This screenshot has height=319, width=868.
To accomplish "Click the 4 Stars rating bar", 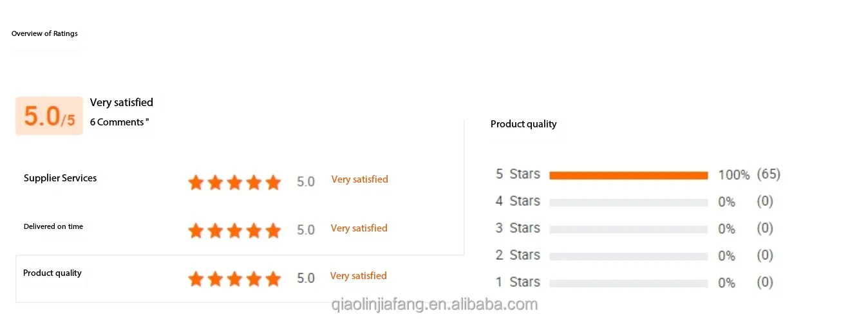I will 628,202.
